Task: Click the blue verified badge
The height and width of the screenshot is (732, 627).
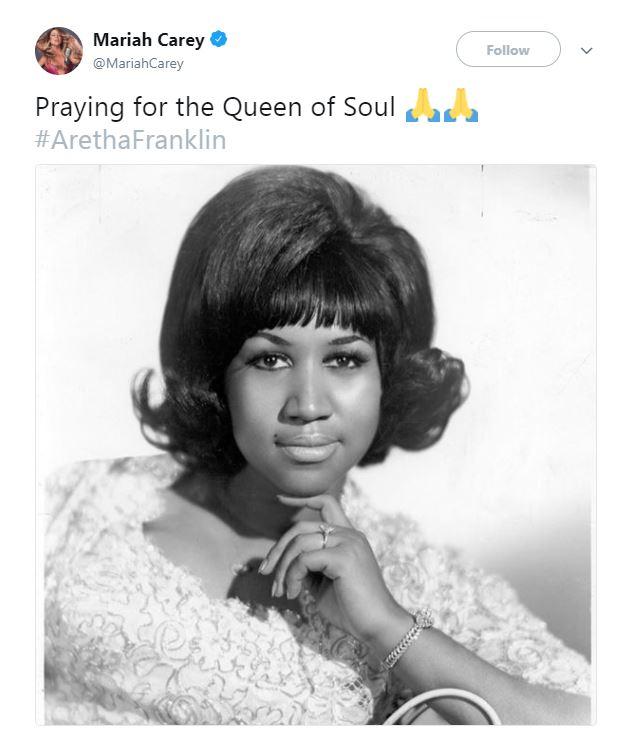Action: click(x=218, y=39)
